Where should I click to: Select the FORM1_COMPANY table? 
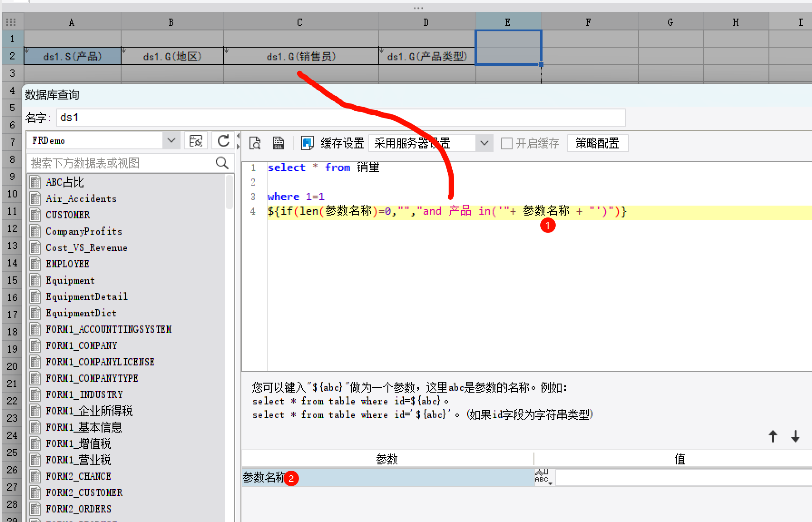coord(82,345)
